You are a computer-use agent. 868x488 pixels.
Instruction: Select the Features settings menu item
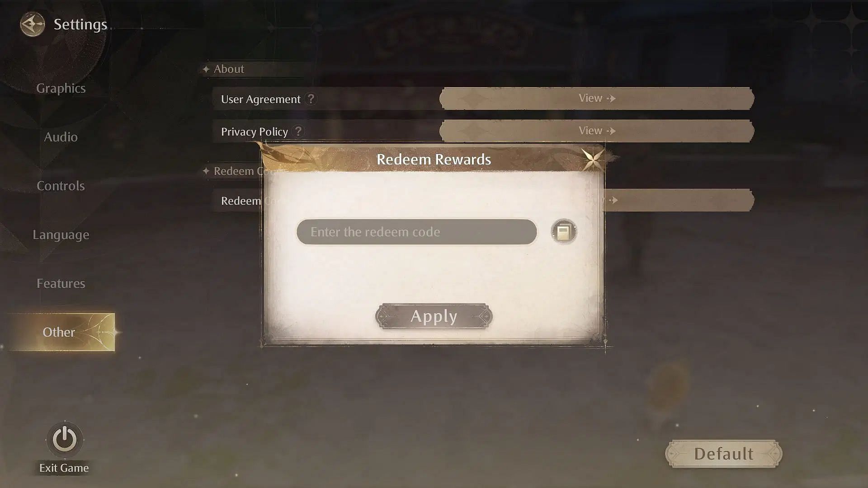click(61, 283)
